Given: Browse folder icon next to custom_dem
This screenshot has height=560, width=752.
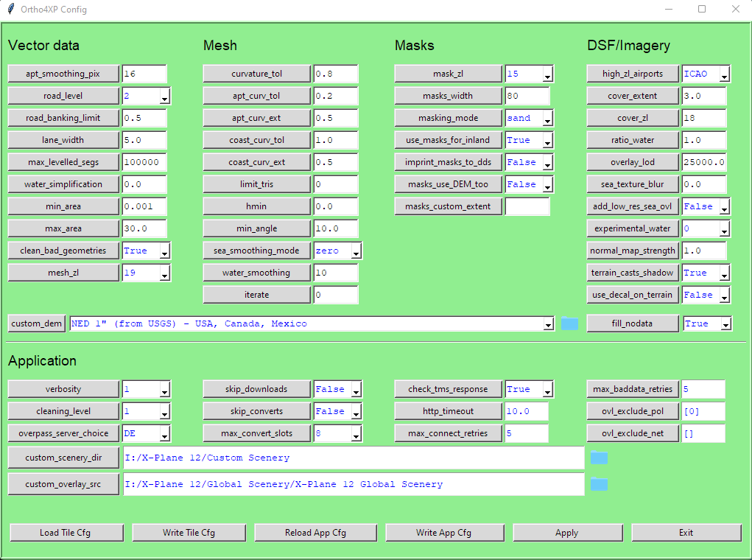Looking at the screenshot, I should (x=569, y=324).
